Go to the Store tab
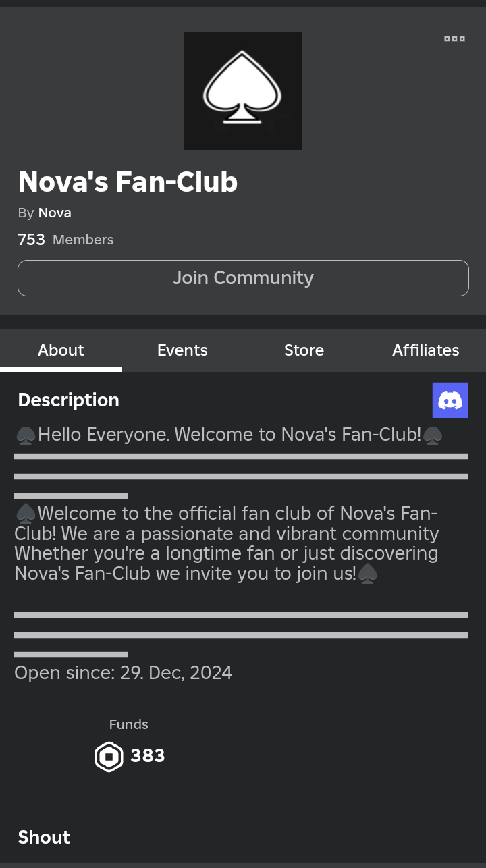The image size is (486, 868). pyautogui.click(x=304, y=350)
